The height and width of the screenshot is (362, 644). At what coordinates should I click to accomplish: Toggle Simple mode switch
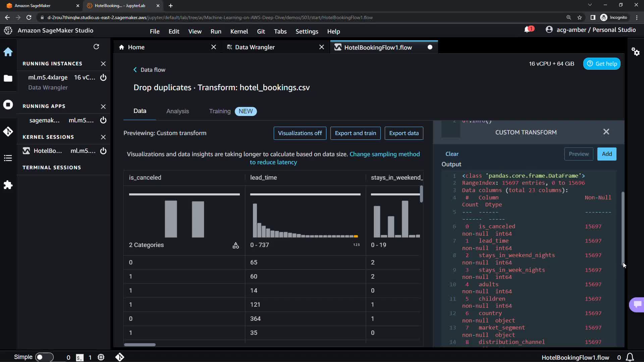pos(44,357)
